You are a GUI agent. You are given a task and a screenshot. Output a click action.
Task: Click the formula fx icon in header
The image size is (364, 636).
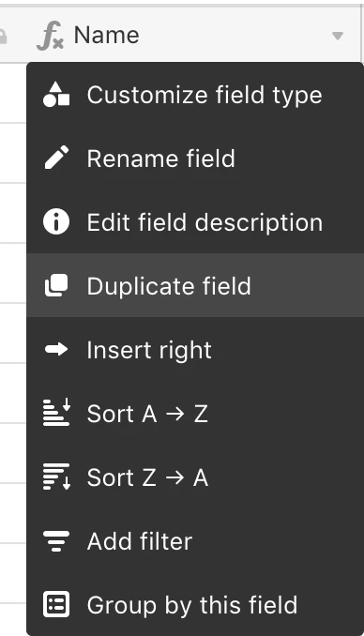[x=50, y=36]
